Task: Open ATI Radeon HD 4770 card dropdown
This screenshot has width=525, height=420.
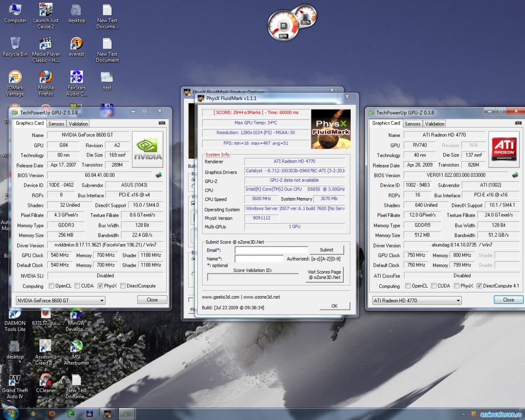Action: 417,301
